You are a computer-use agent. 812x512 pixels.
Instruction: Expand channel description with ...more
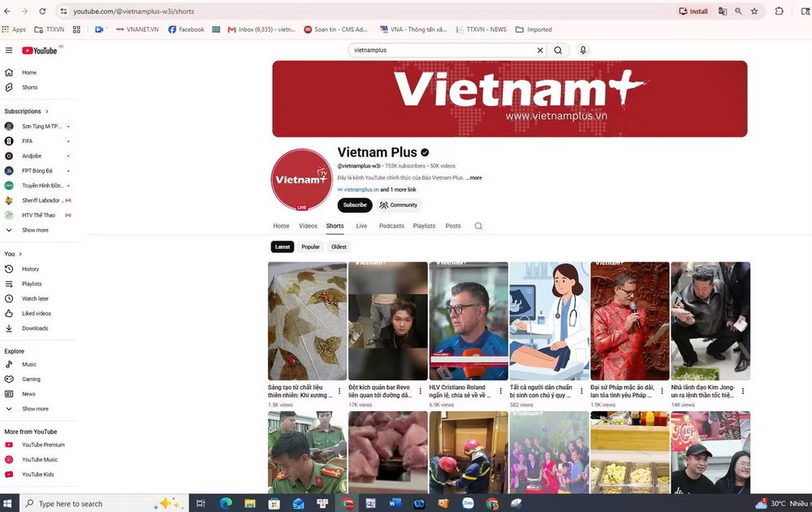(474, 178)
